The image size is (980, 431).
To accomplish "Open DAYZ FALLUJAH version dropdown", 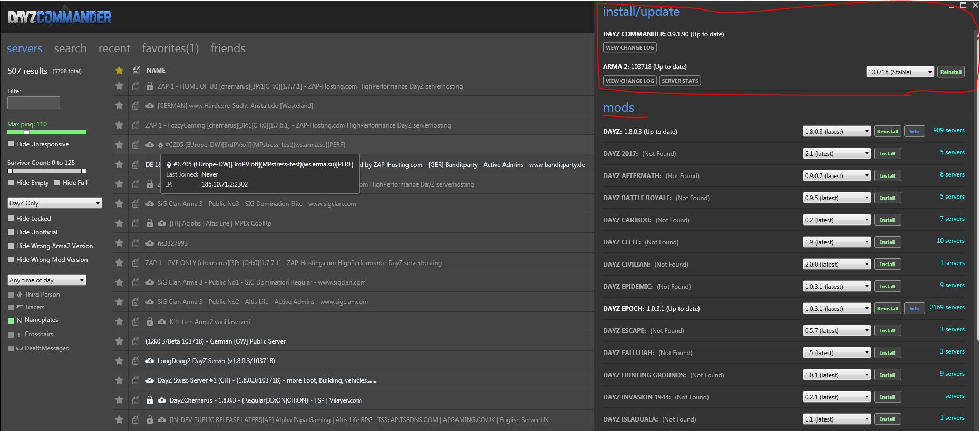I will point(837,352).
